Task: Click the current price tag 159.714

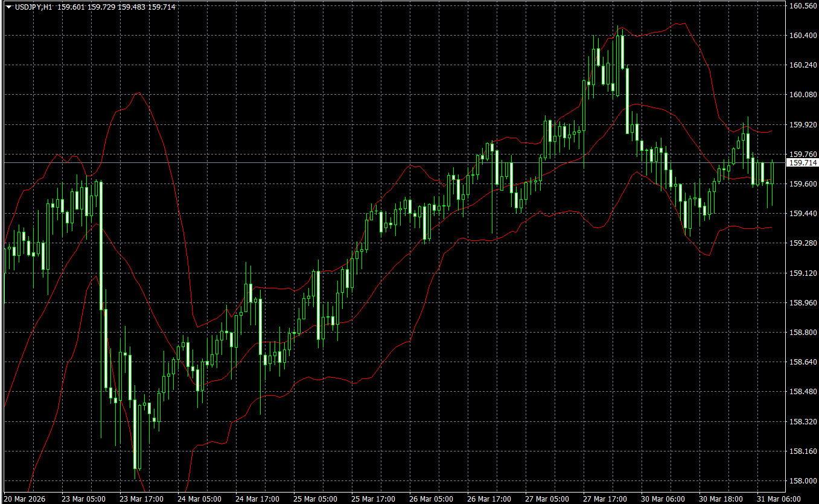Action: 803,163
